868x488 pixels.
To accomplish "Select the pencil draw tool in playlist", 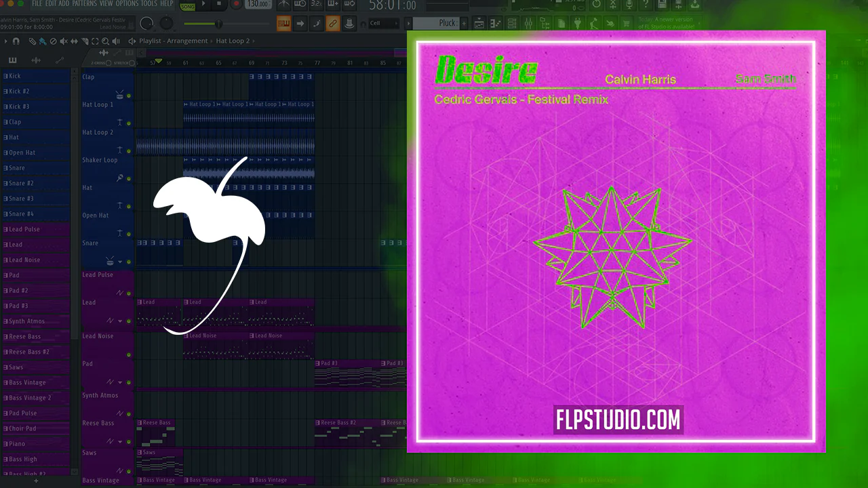I will [32, 41].
